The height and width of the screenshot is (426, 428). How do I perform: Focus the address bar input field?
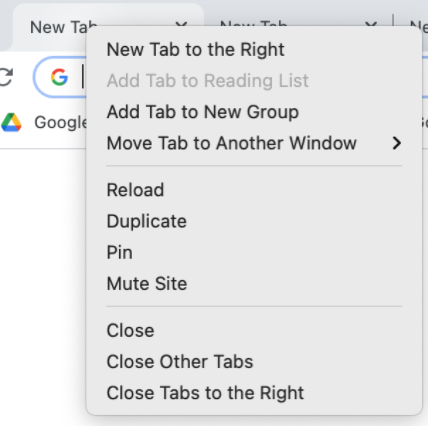[x=60, y=77]
